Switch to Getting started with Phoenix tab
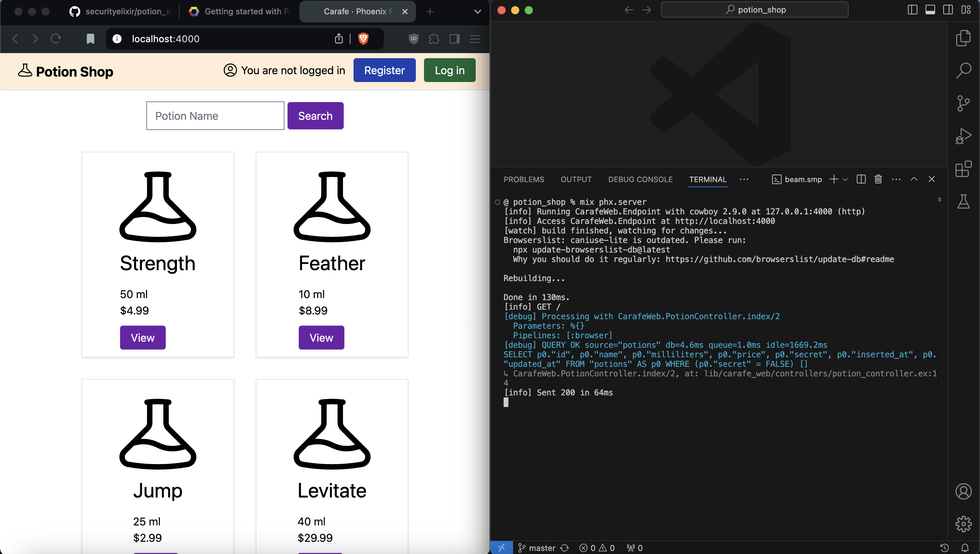Viewport: 980px width, 554px height. pyautogui.click(x=240, y=12)
